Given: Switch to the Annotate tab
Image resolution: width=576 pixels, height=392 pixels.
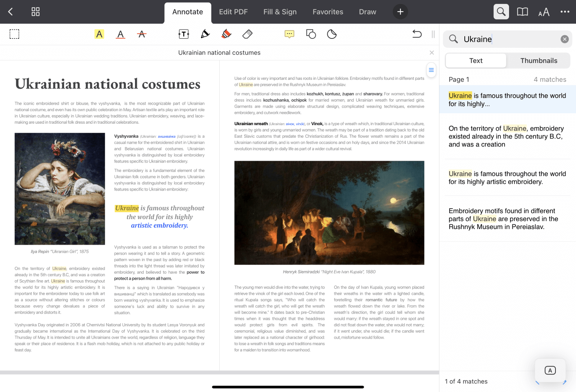Looking at the screenshot, I should 188,12.
